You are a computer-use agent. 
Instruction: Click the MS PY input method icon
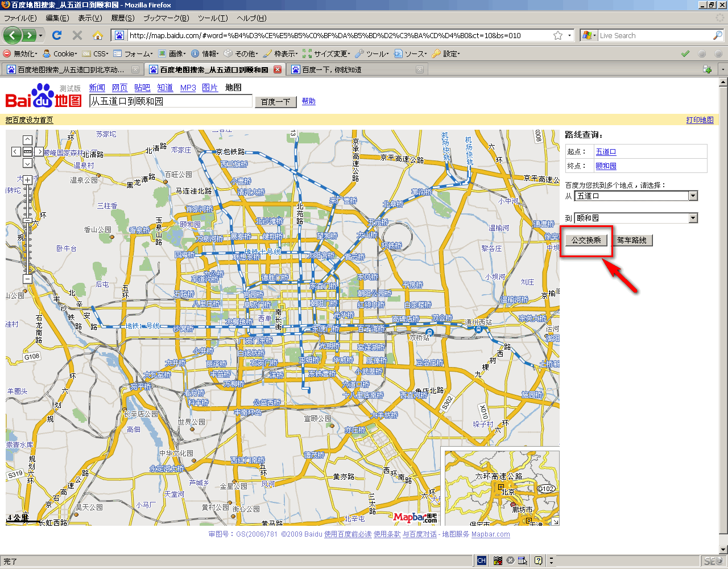pyautogui.click(x=498, y=560)
